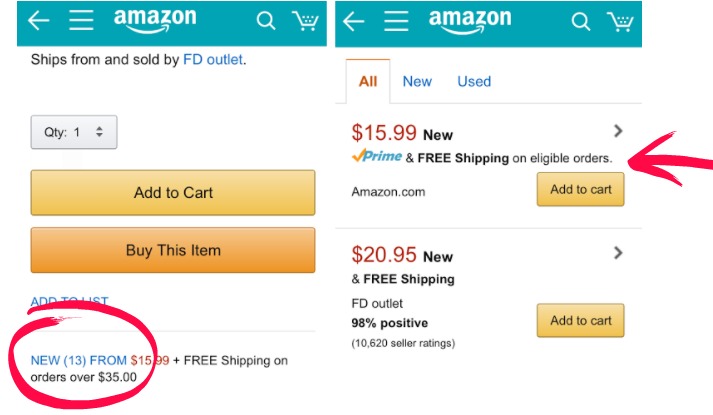Select the All offers tab

(368, 82)
